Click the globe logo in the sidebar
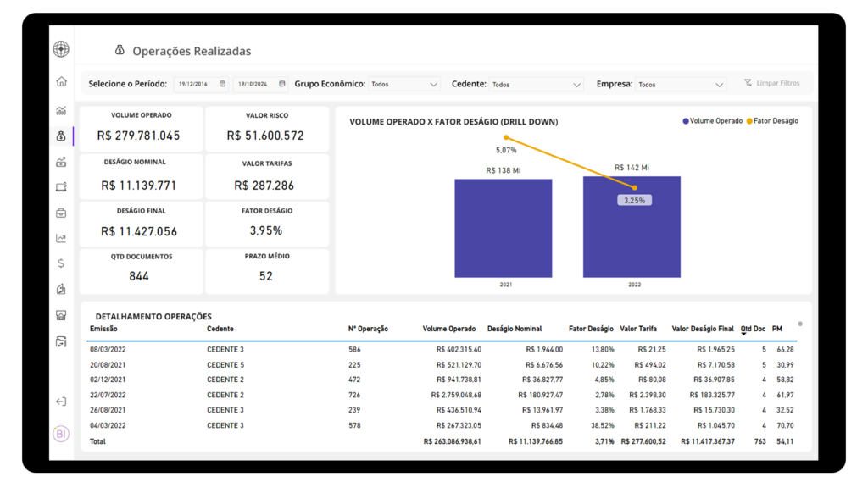Screen dimensions: 868x482 tap(61, 49)
